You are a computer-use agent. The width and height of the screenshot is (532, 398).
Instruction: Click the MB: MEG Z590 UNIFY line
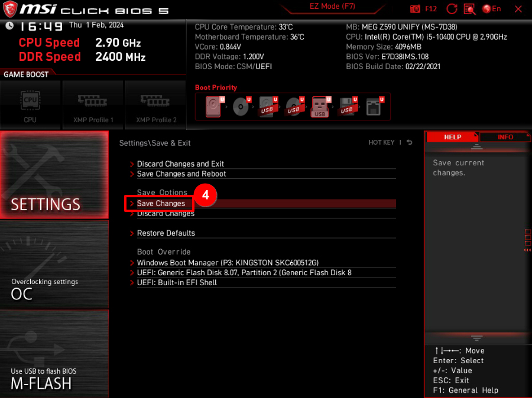[x=402, y=27]
